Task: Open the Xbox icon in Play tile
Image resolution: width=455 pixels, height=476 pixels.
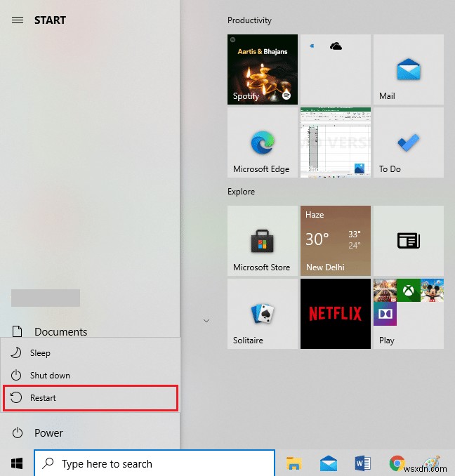Action: tap(408, 291)
